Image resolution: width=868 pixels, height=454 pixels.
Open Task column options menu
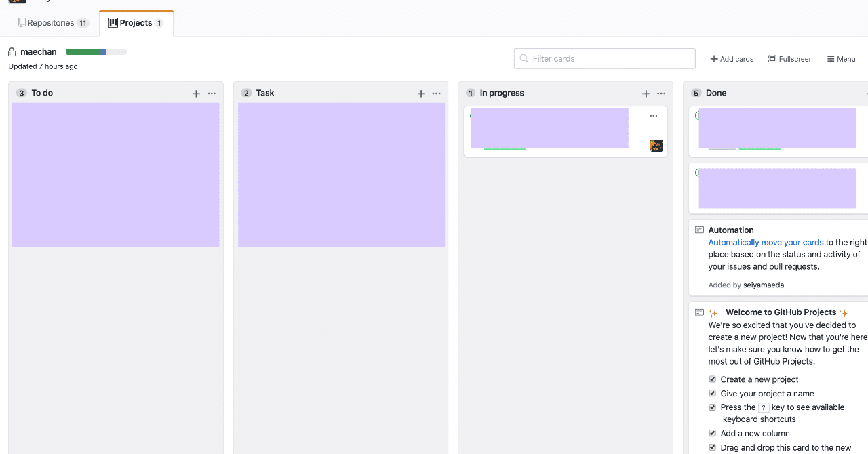436,94
